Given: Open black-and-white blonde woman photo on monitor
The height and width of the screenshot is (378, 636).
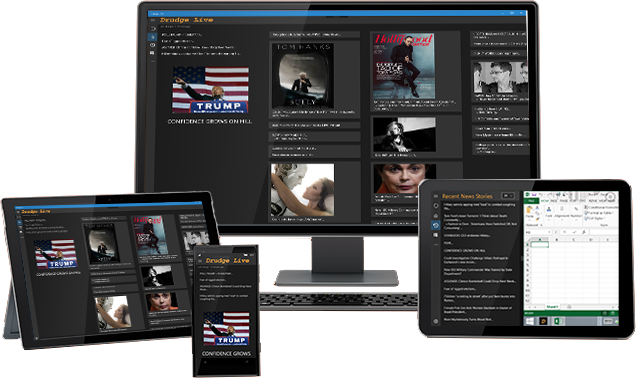Looking at the screenshot, I should pyautogui.click(x=404, y=135).
